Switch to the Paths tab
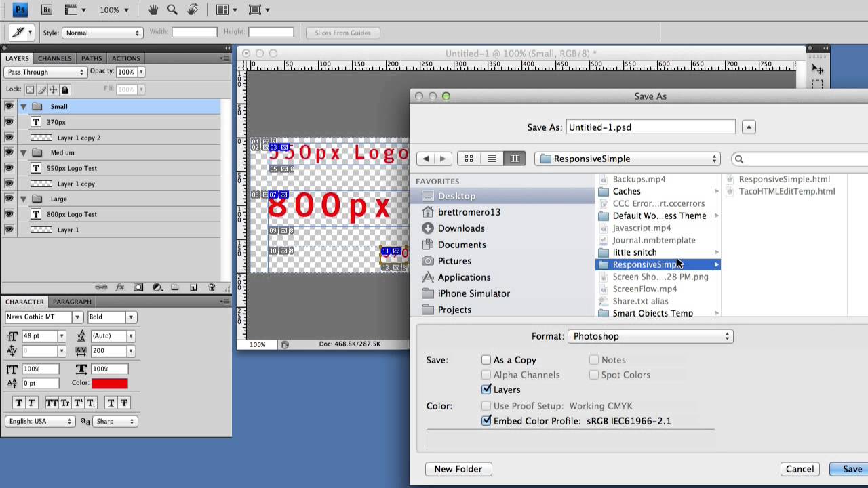868x488 pixels. click(x=92, y=58)
